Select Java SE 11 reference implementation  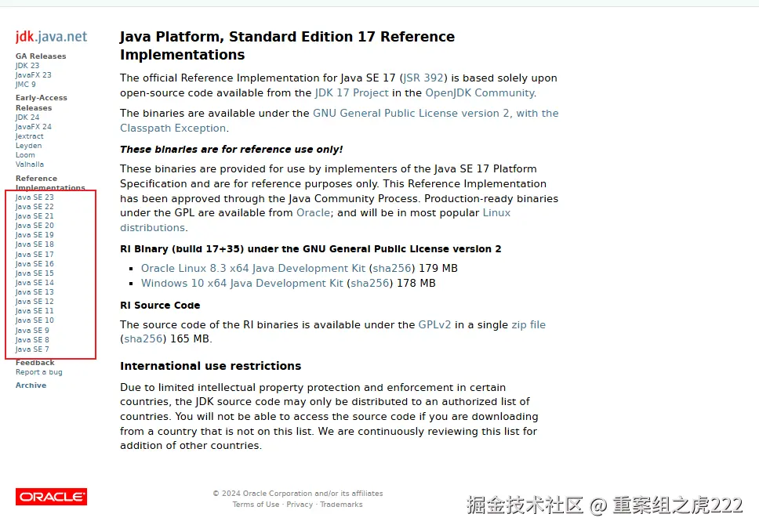coord(34,311)
